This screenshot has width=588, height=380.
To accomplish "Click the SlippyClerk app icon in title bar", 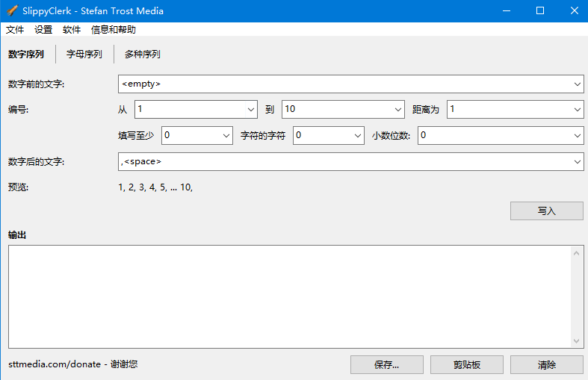I will click(x=12, y=10).
